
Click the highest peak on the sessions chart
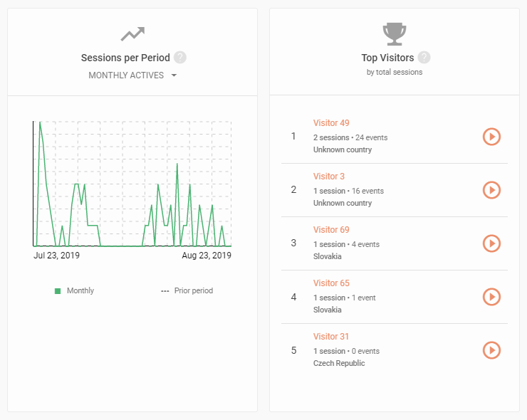pos(40,122)
